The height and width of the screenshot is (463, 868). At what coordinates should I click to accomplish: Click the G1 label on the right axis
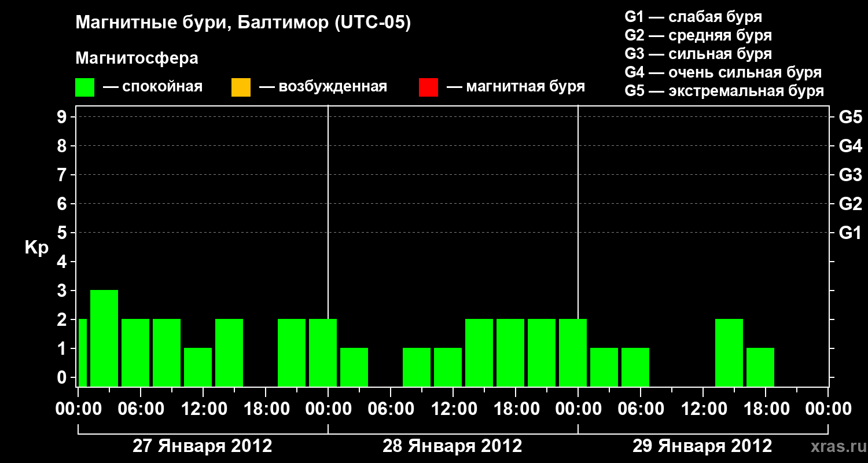pyautogui.click(x=850, y=233)
